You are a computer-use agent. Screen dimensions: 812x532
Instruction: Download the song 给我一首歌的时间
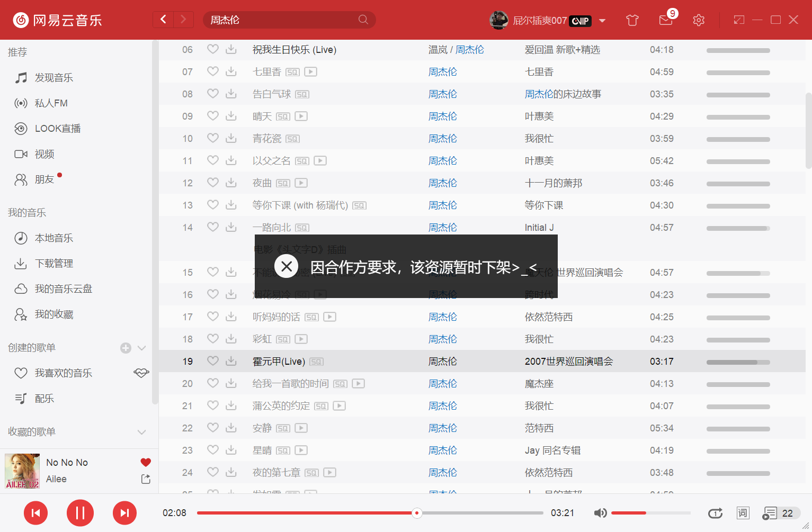[231, 383]
